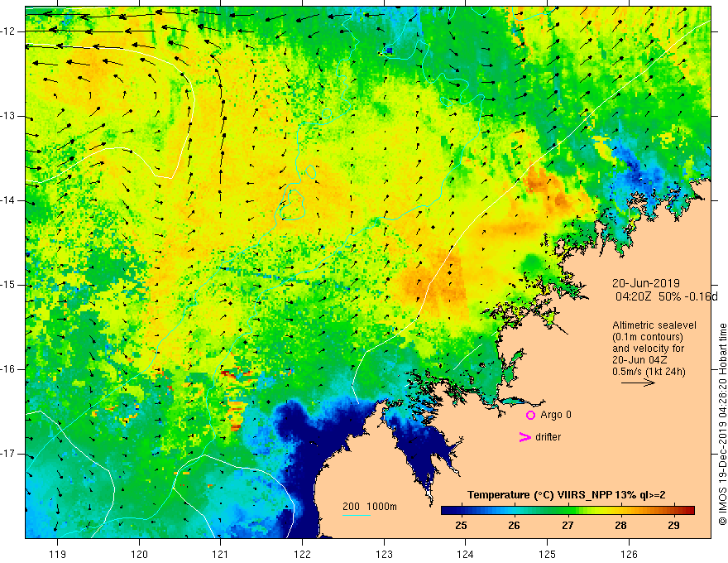The width and height of the screenshot is (728, 563).
Task: Click the cyan 200m depth contour legend line
Action: click(357, 515)
